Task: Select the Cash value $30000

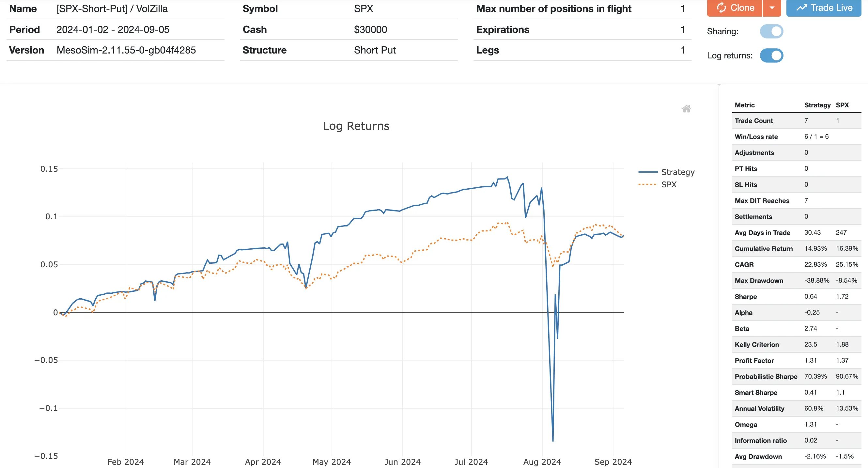Action: [x=370, y=29]
